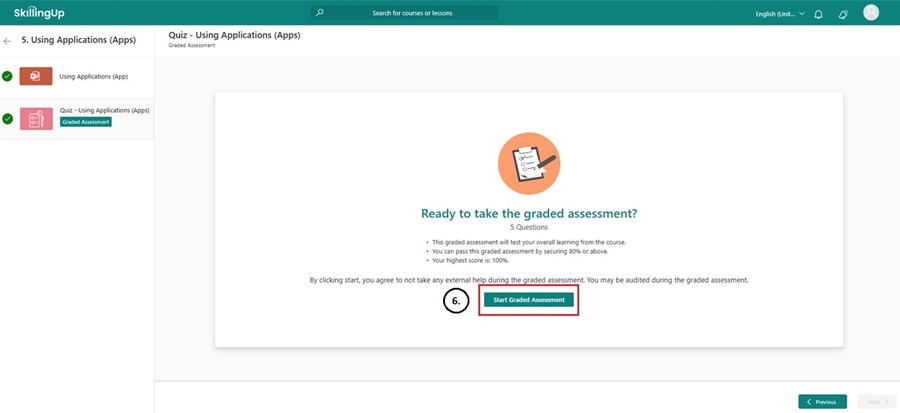Screen dimensions: 900x413
Task: Start the graded assessment
Action: (529, 300)
